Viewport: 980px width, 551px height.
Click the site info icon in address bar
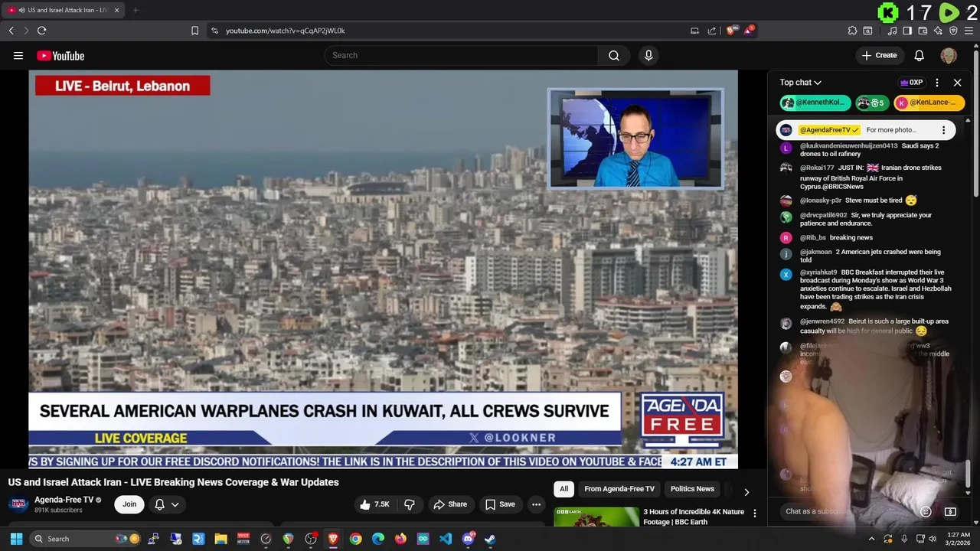click(214, 31)
